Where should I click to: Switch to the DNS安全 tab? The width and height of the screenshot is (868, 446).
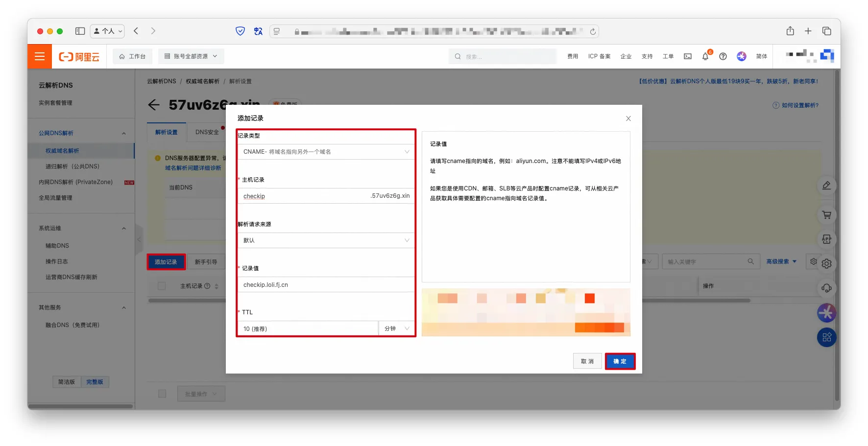click(x=207, y=132)
